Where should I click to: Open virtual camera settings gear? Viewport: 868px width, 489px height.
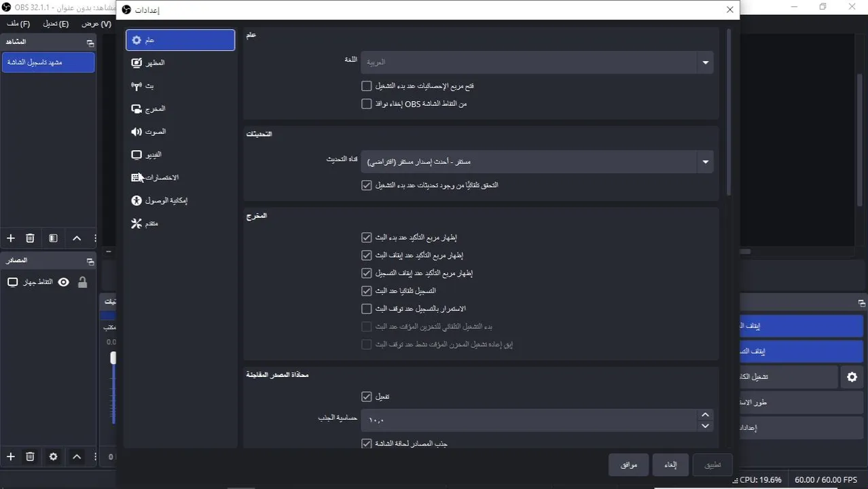(852, 377)
